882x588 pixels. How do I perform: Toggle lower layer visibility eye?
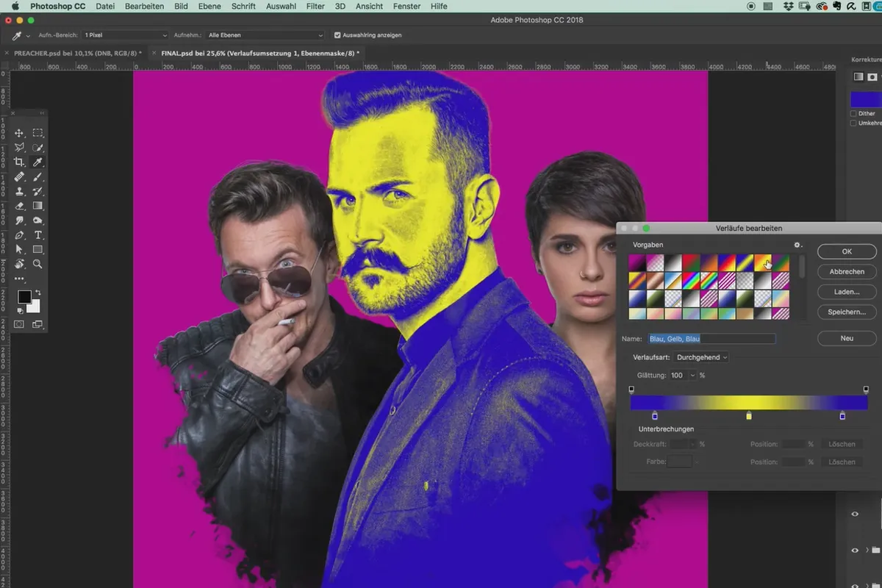pyautogui.click(x=855, y=550)
